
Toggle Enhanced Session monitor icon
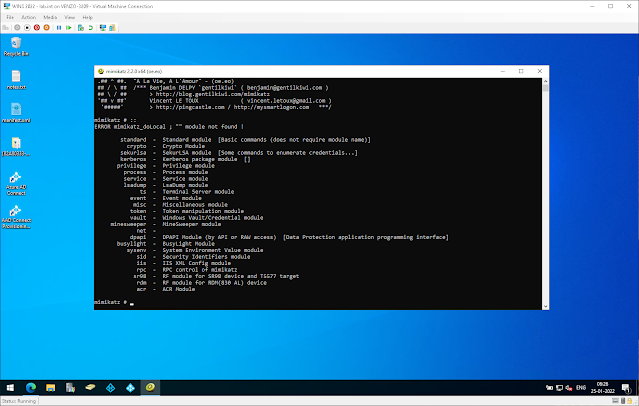pos(103,28)
